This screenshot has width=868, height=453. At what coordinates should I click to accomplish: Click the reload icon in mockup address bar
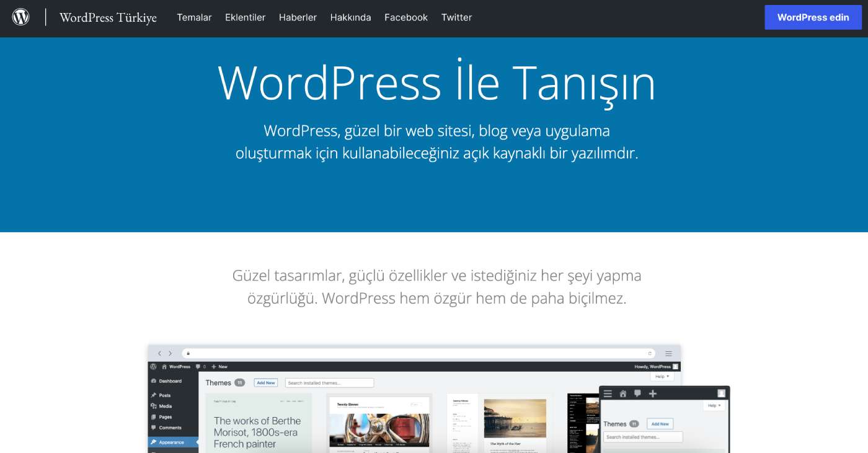pos(650,353)
